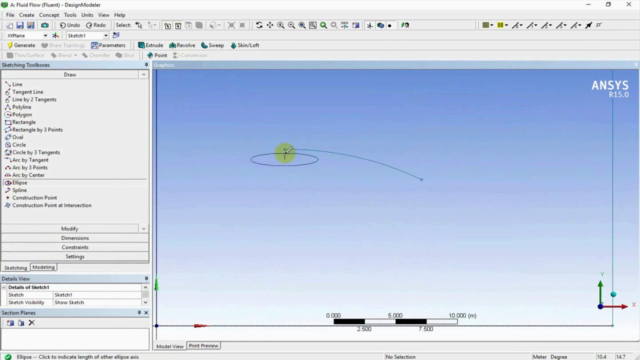
Task: Open the File menu
Action: click(x=10, y=15)
